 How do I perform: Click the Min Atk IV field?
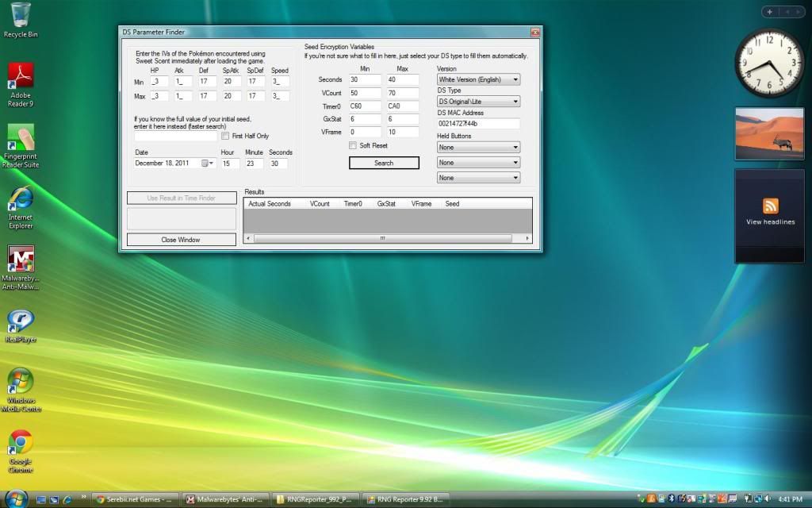[x=183, y=82]
